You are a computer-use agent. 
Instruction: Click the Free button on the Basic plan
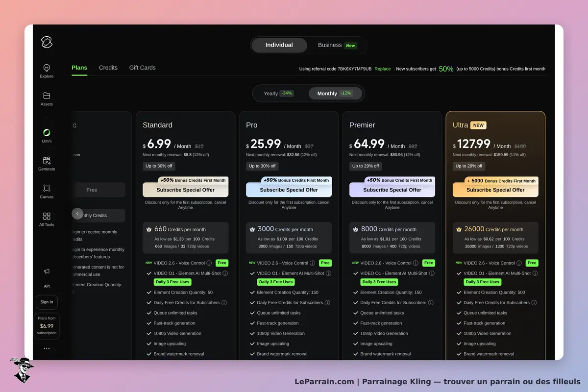[x=92, y=190]
